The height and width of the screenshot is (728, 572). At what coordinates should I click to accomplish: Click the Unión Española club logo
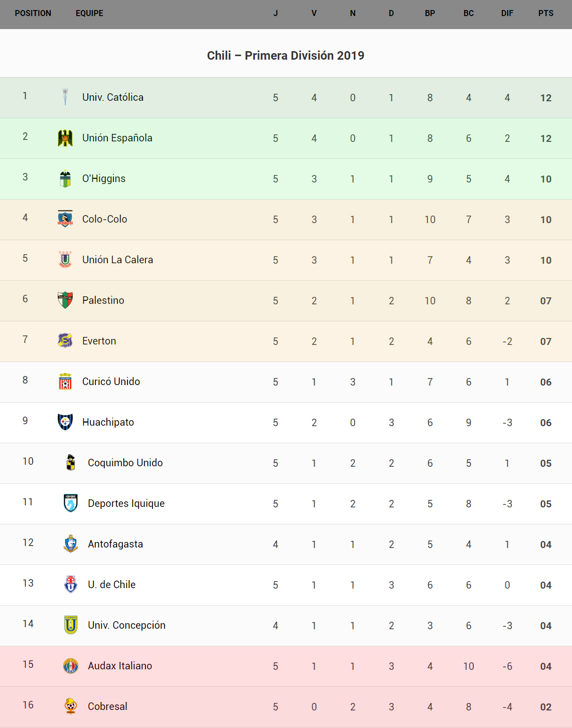coord(65,138)
